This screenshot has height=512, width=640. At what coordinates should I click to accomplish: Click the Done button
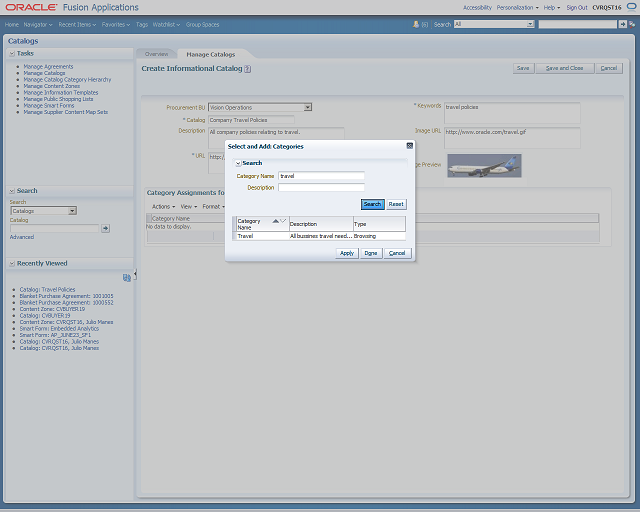point(371,253)
